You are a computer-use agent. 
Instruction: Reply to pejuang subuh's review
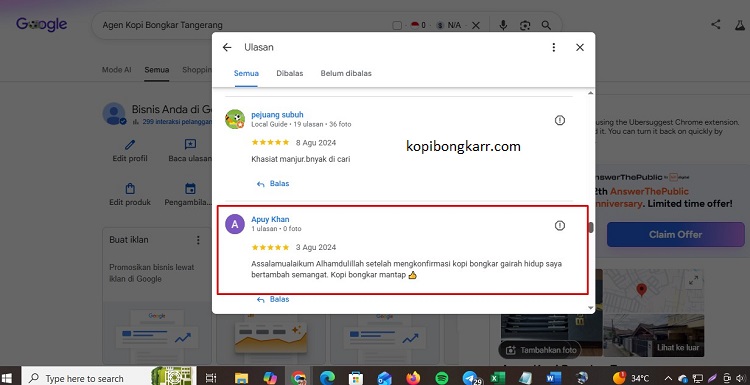click(x=273, y=184)
